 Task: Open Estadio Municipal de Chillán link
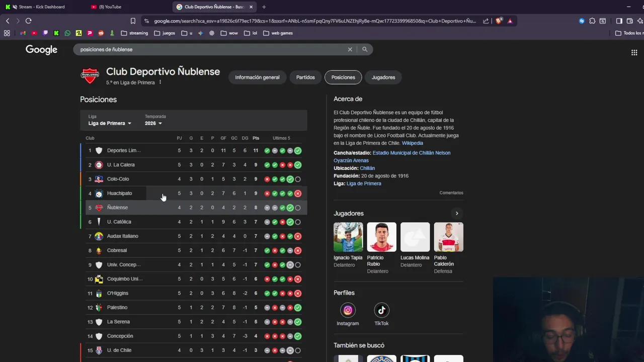(x=392, y=156)
